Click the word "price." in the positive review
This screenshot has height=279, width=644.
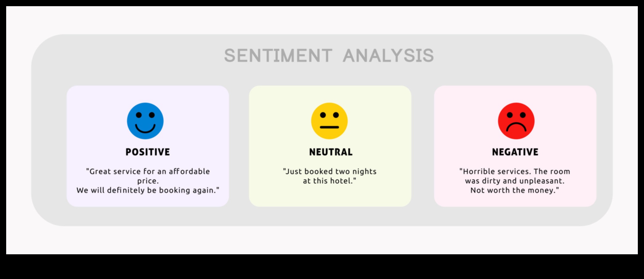tap(148, 181)
